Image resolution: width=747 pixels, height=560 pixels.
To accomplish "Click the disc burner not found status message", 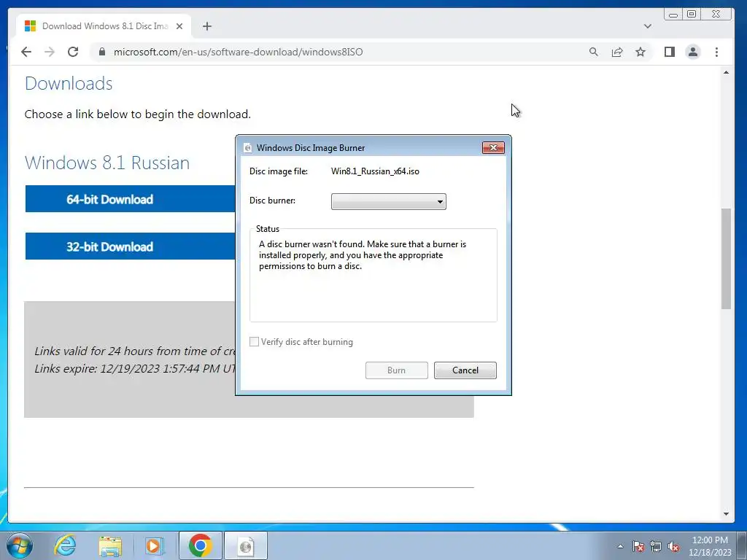I will (363, 255).
